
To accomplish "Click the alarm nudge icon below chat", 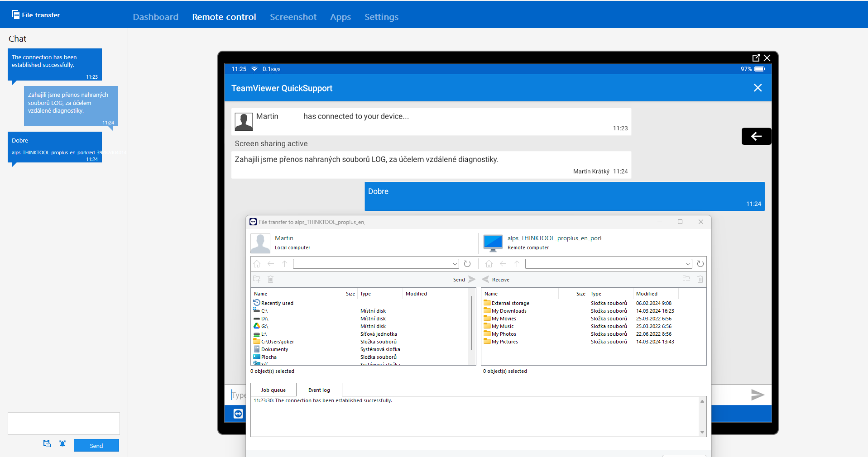I will [x=62, y=444].
